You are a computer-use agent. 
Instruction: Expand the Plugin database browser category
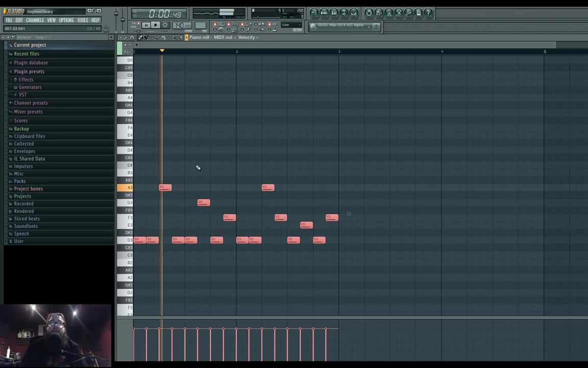[31, 62]
